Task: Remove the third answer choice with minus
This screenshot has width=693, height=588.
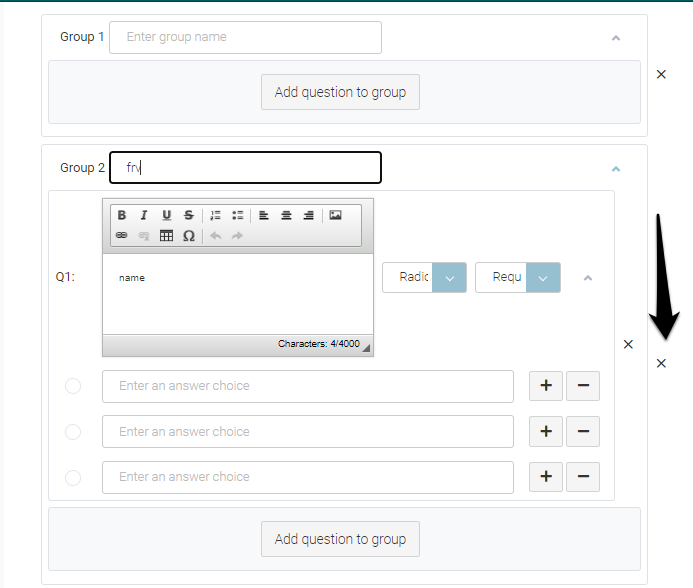Action: [583, 477]
